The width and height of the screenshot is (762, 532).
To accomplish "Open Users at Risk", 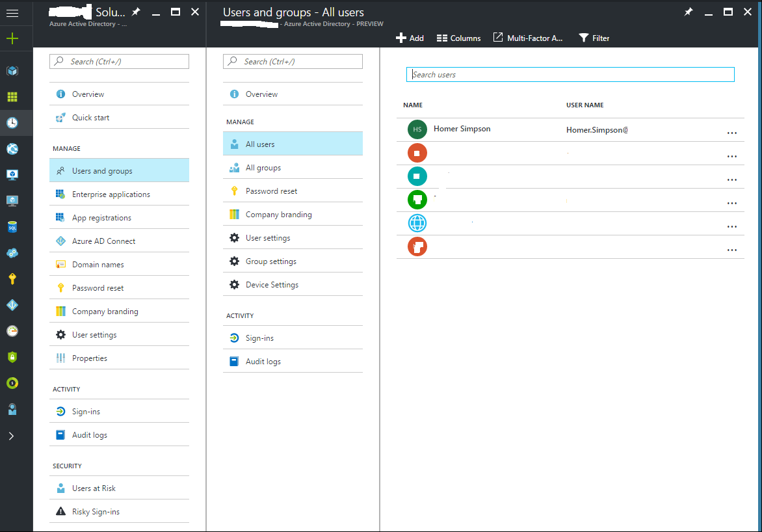I will (x=119, y=488).
